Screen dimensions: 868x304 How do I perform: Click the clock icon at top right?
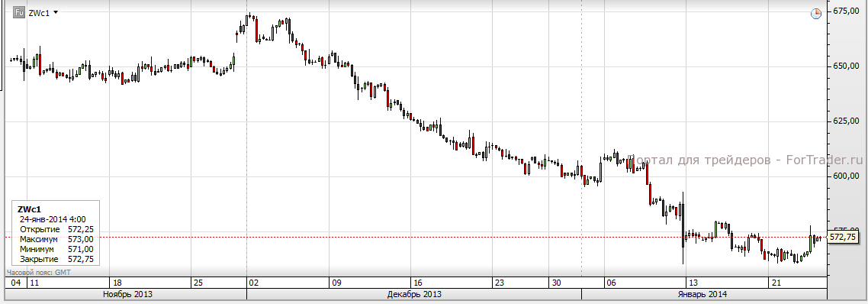(x=816, y=14)
